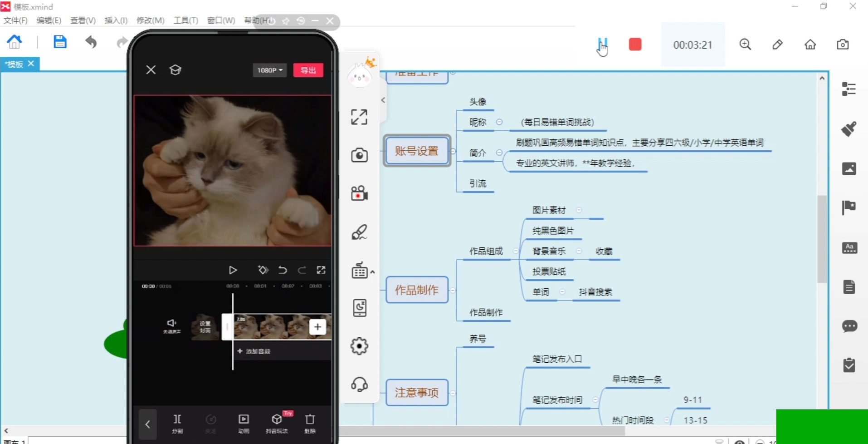This screenshot has height=444, width=868.
Task: Collapse the 背景音乐 branch
Action: [x=579, y=251]
